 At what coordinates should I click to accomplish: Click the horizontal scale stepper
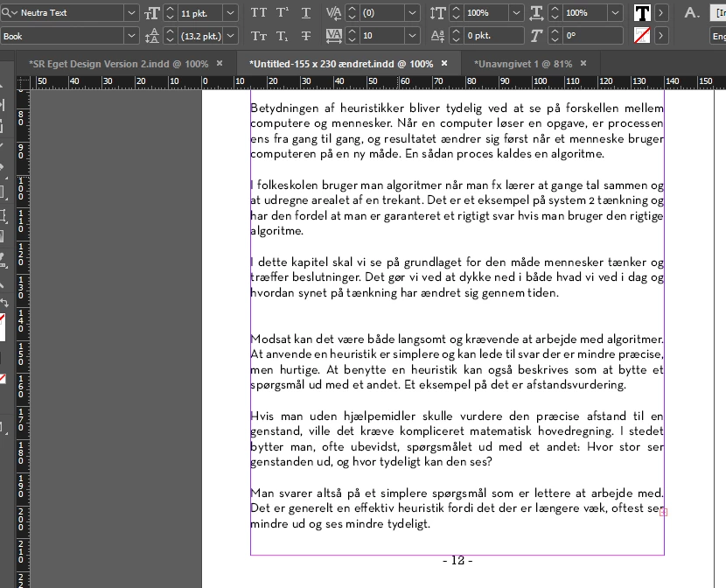pos(555,13)
